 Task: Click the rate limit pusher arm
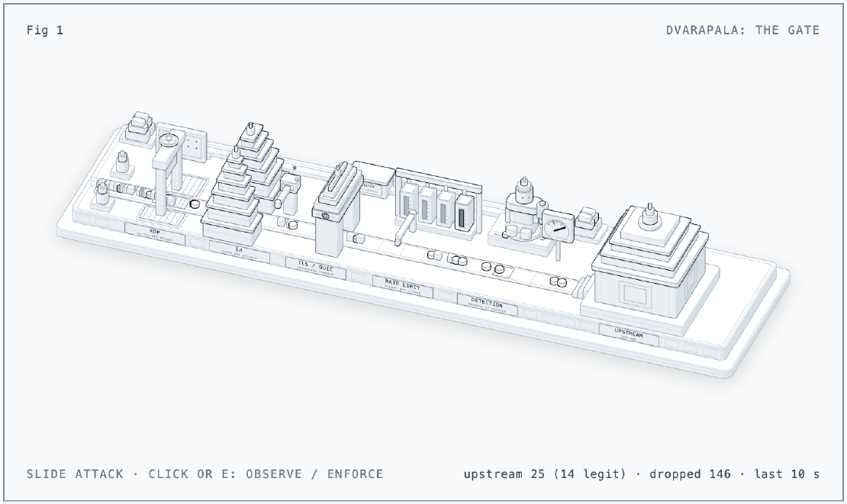(405, 228)
